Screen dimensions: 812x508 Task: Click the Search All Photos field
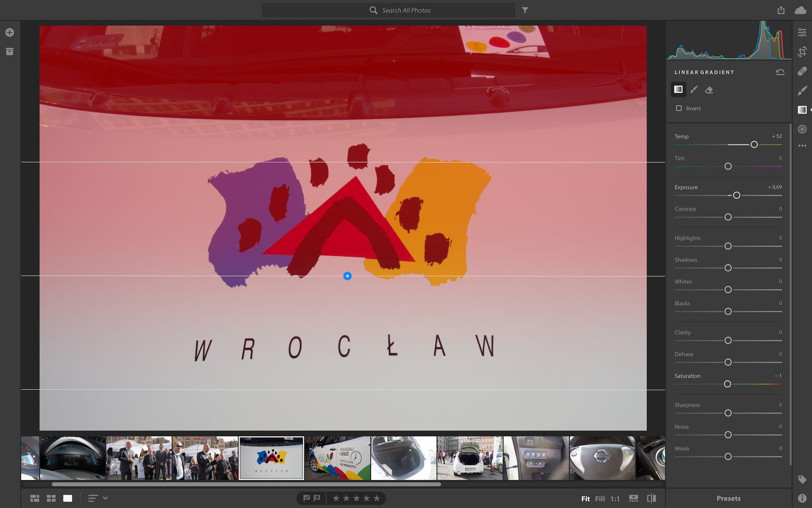pos(388,10)
